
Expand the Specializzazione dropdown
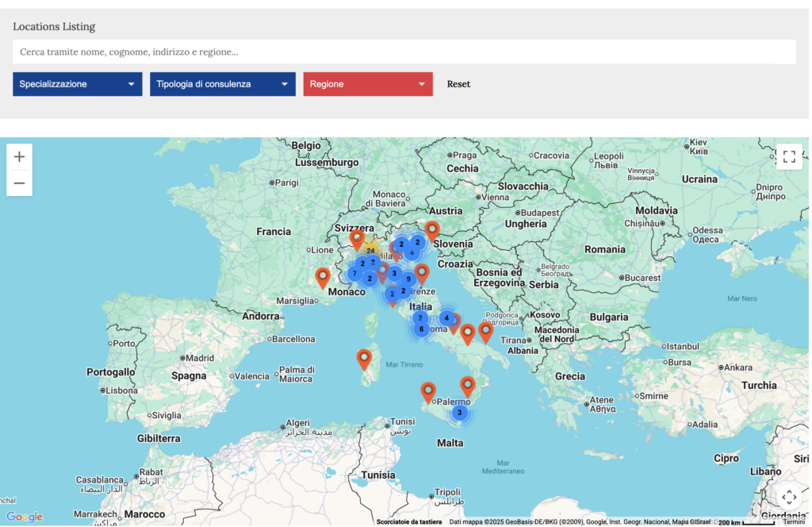77,84
